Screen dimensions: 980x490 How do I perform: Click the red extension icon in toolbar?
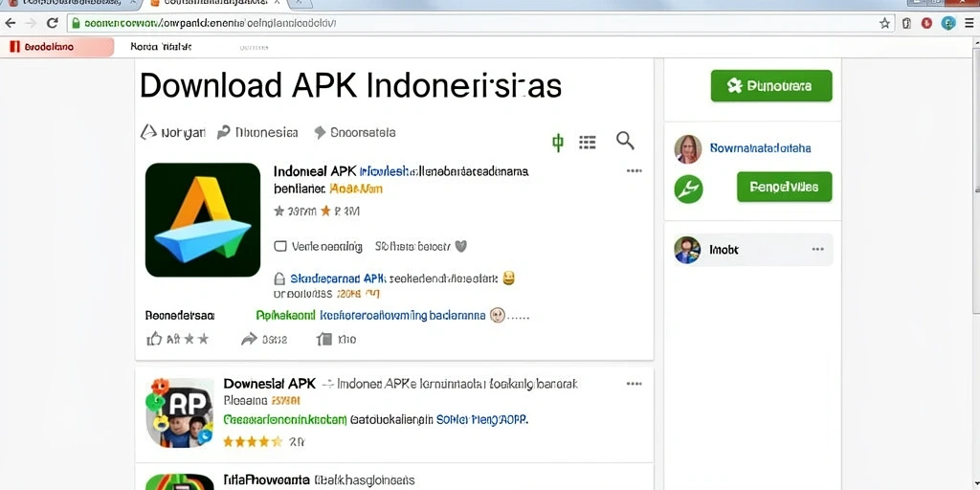tap(926, 23)
